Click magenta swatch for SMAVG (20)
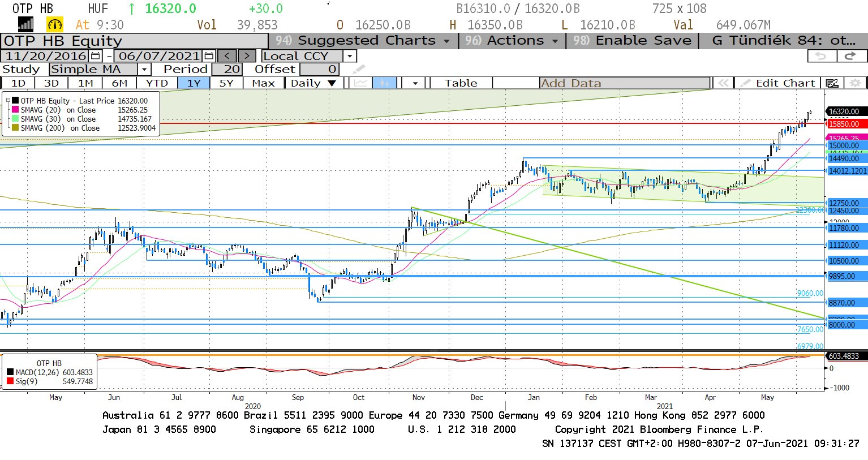Screen dimensions: 868x460 (x=15, y=110)
